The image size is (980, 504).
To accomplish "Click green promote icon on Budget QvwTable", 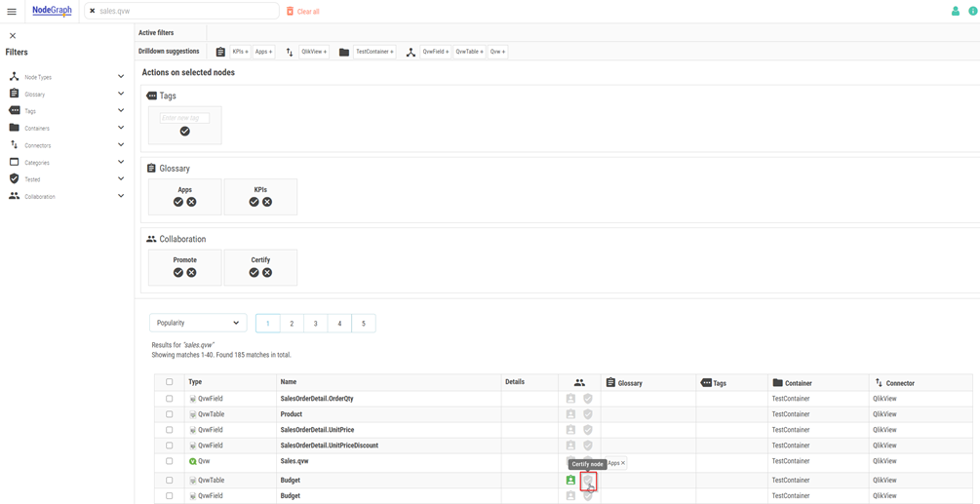I will (x=570, y=481).
